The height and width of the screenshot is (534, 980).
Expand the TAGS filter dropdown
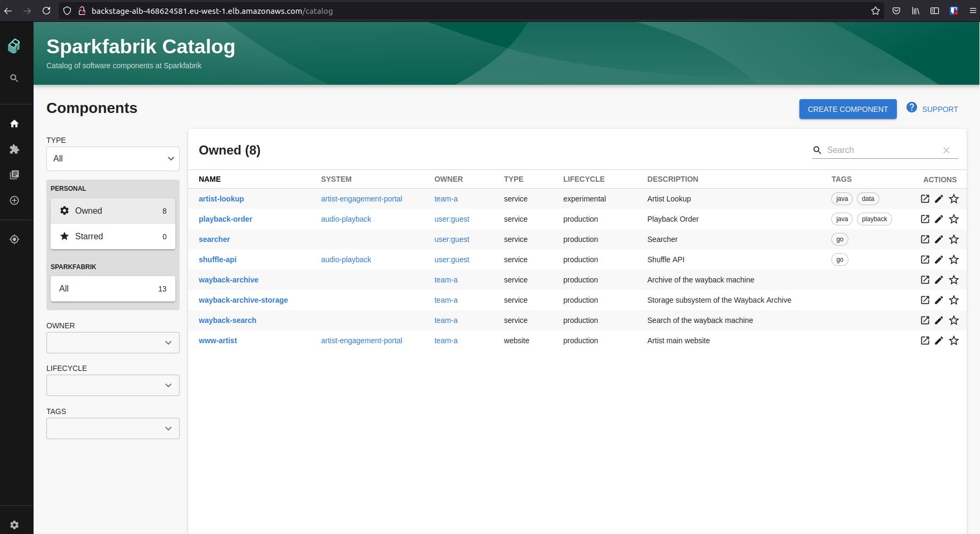[x=113, y=428]
